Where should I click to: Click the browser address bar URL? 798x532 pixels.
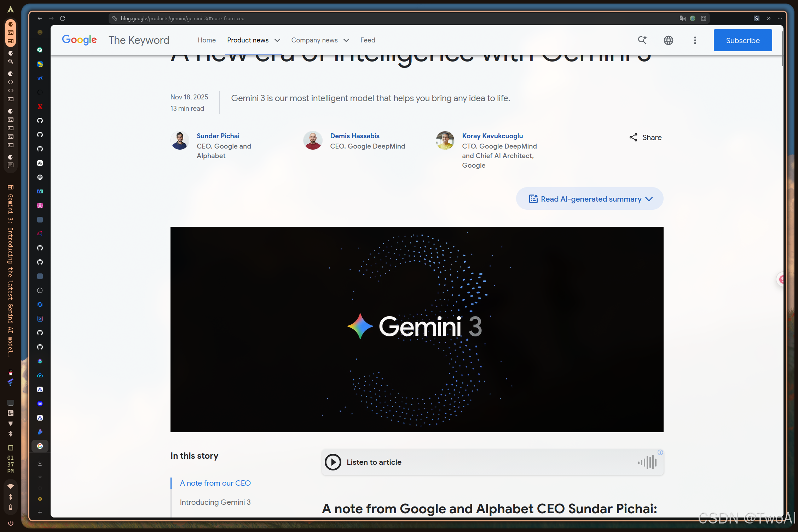point(183,18)
